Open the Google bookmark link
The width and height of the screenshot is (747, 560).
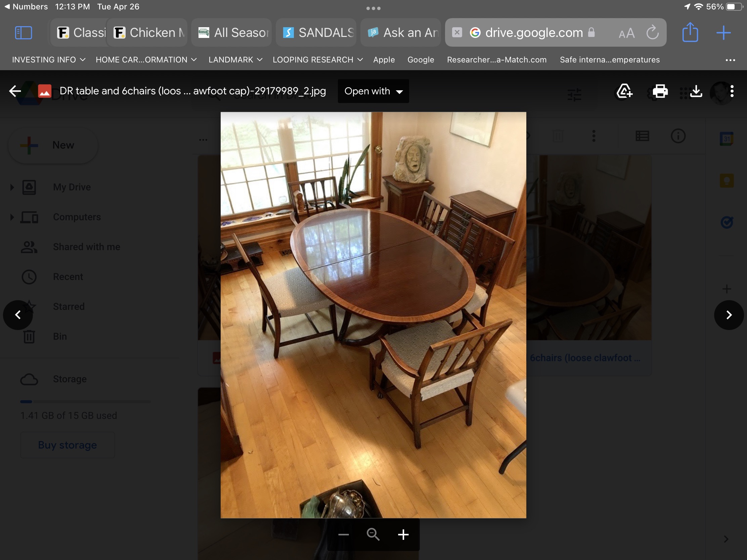[x=421, y=60]
